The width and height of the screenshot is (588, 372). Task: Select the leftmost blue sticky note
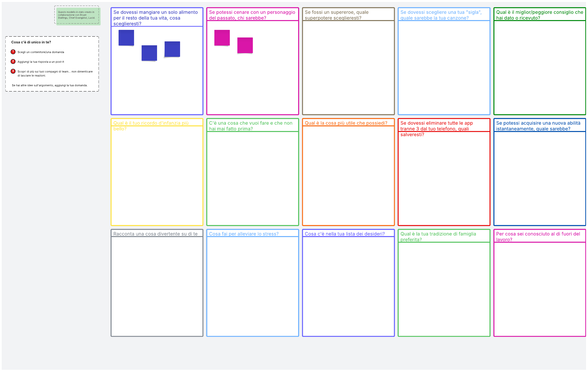[x=126, y=38]
